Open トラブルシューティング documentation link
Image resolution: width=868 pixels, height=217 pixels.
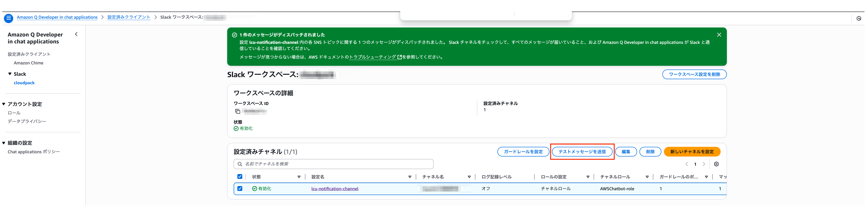[372, 57]
